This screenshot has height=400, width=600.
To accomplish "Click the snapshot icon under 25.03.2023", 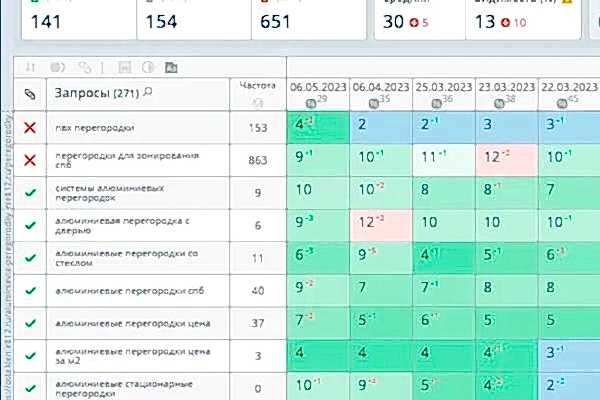I will (436, 103).
